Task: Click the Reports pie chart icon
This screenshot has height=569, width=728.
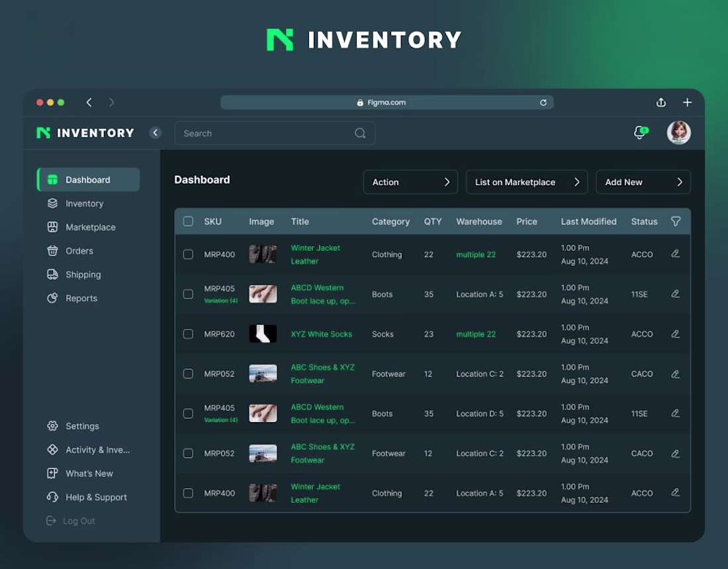Action: click(x=52, y=298)
